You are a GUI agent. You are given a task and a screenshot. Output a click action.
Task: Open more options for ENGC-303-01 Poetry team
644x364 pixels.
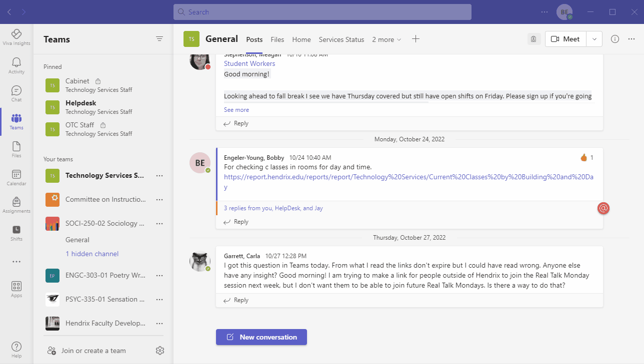pyautogui.click(x=159, y=276)
